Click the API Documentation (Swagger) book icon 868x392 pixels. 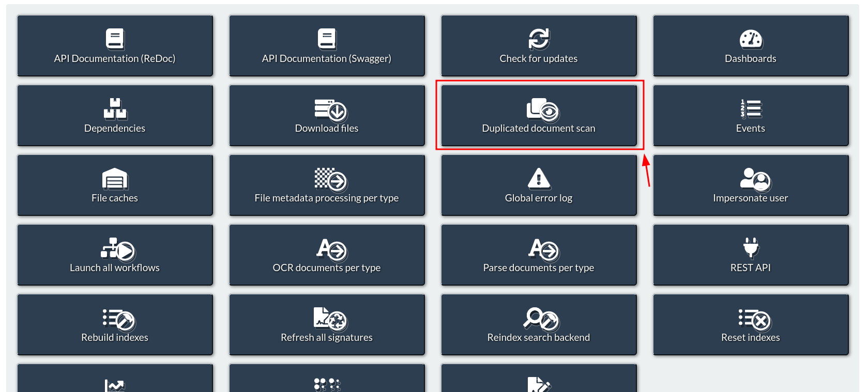click(327, 39)
